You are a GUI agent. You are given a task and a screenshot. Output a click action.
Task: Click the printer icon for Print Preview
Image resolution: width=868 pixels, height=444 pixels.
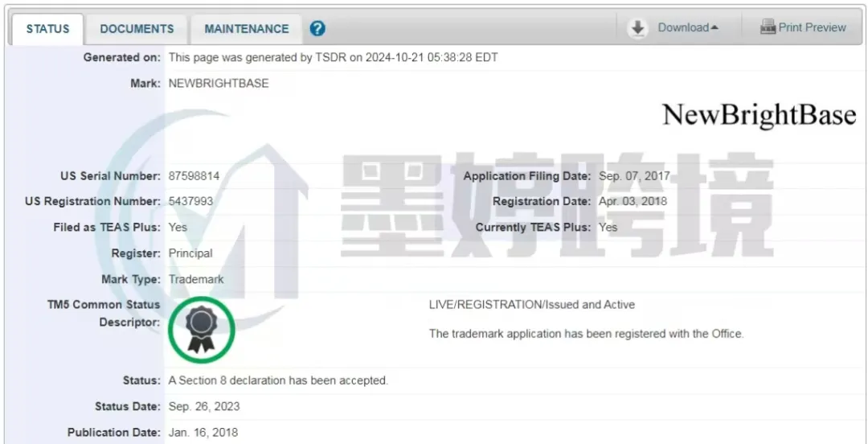pos(768,27)
